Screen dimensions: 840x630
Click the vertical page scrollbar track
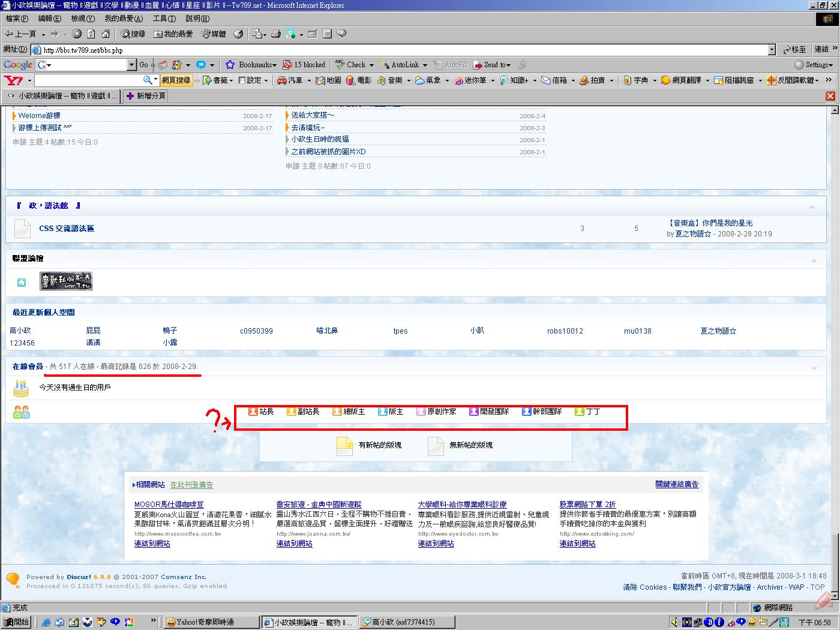[833, 330]
